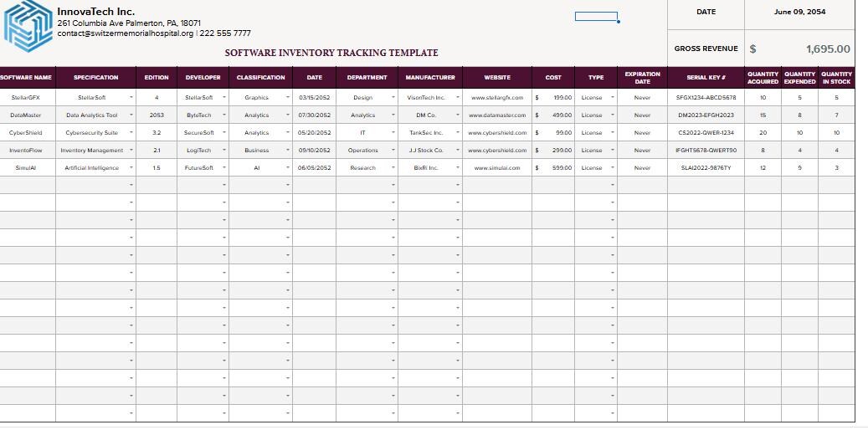The height and width of the screenshot is (430, 868).
Task: Click website cell in InventoFlow row
Action: point(497,150)
